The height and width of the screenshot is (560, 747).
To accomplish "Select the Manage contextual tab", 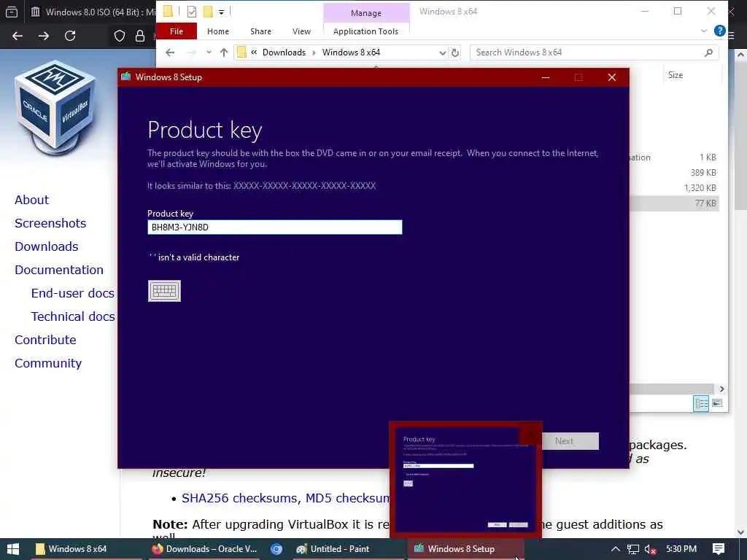I will [366, 13].
